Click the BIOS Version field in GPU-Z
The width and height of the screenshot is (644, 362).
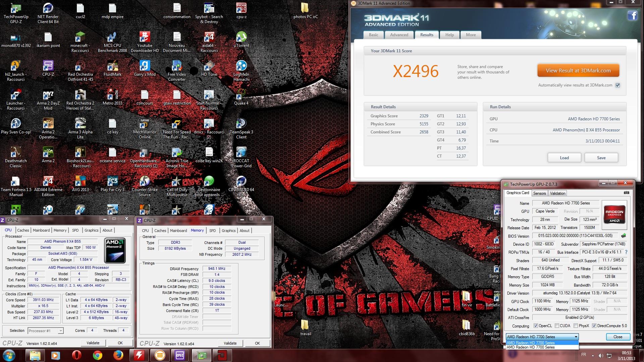(575, 236)
